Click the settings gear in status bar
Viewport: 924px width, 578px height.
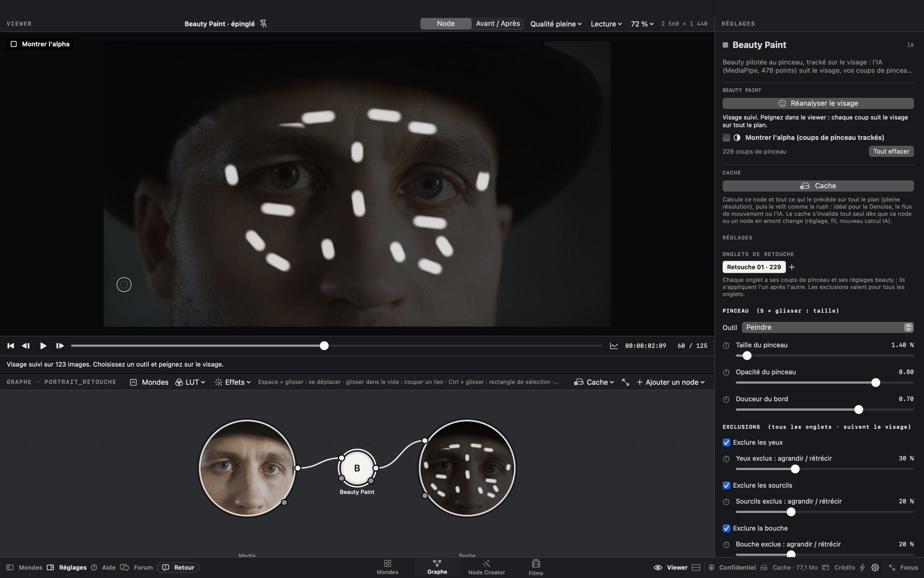coord(875,567)
